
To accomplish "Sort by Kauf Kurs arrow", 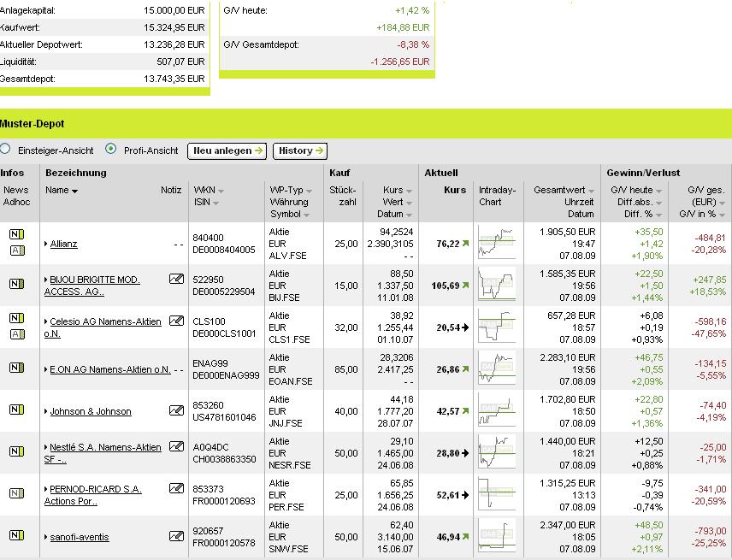I will tap(409, 191).
